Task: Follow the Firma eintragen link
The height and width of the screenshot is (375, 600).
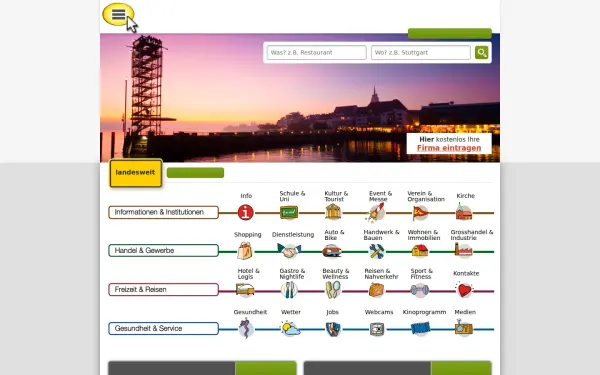Action: (x=449, y=148)
